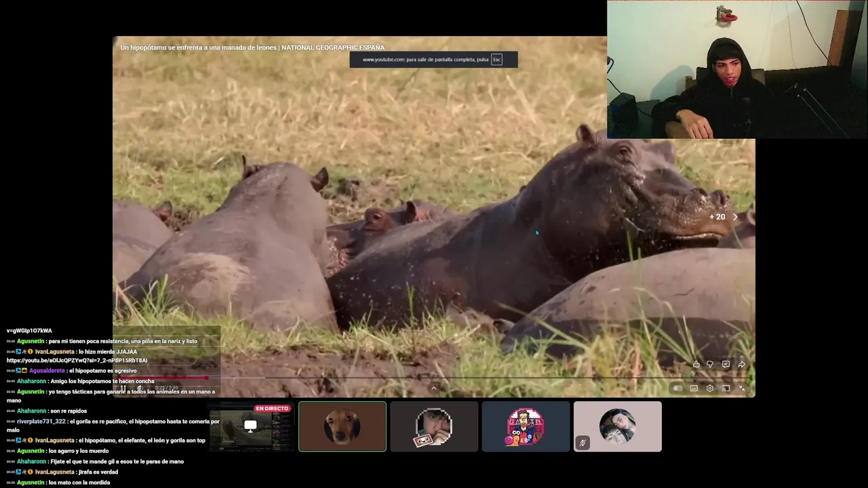Open the youtu.be link in chat
Screen dimensions: 868x488
(77, 361)
